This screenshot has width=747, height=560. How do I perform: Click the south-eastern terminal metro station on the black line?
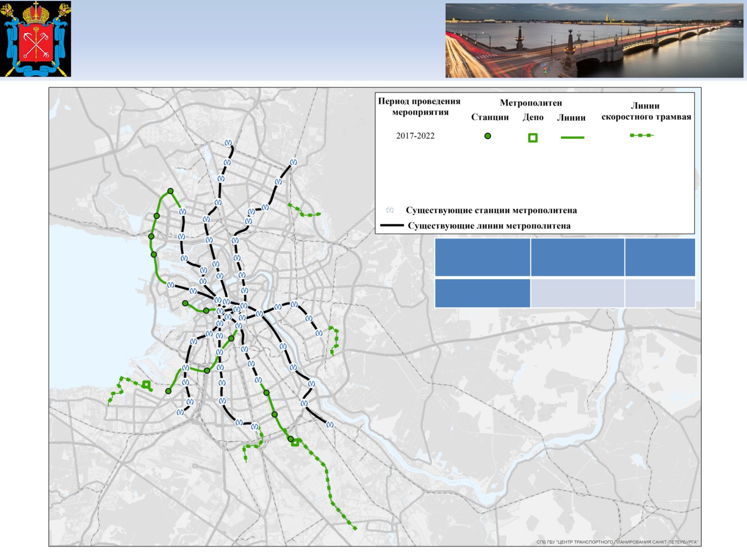[x=330, y=425]
